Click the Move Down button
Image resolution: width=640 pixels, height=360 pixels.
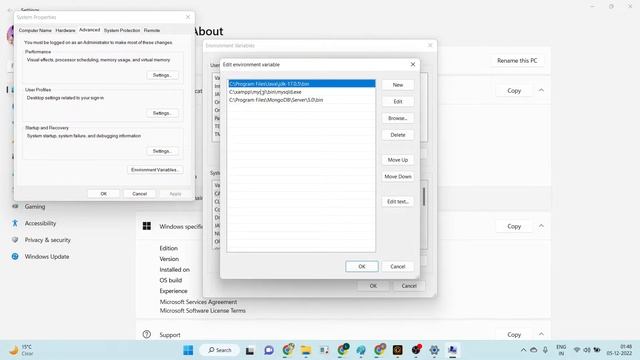[x=398, y=177]
